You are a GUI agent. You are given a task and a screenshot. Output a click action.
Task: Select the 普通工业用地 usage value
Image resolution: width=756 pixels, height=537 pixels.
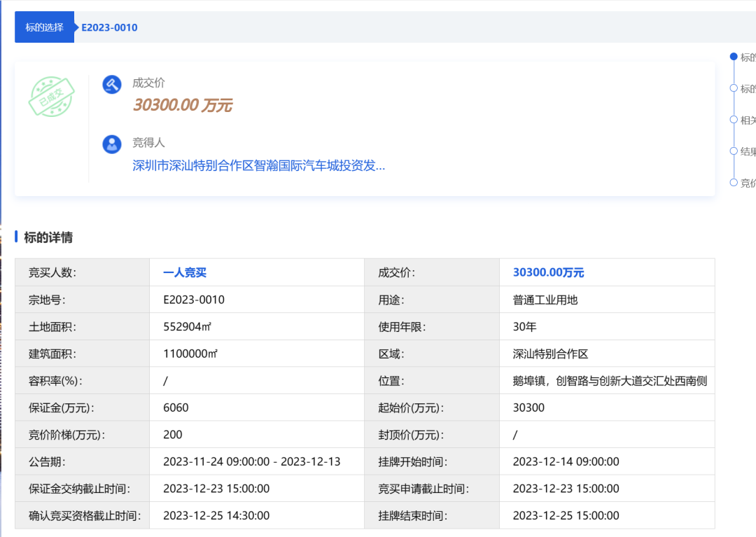click(545, 300)
